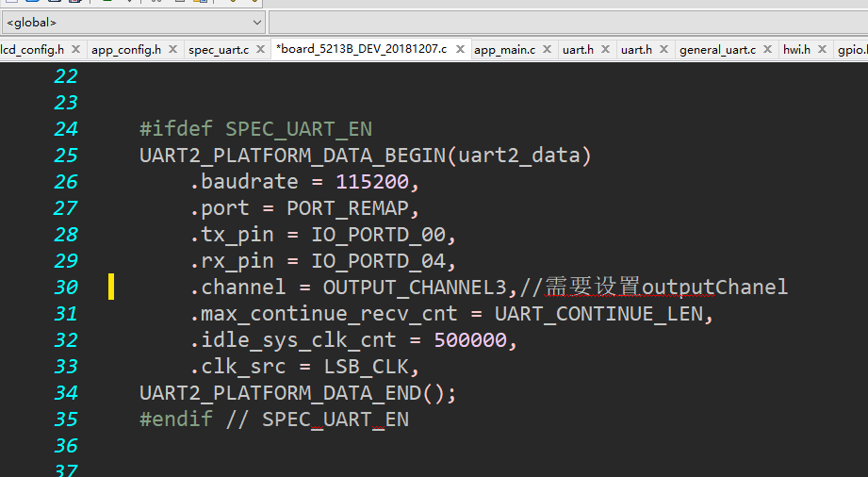Click the baudrate value '115200'
This screenshot has width=868, height=477.
click(372, 182)
